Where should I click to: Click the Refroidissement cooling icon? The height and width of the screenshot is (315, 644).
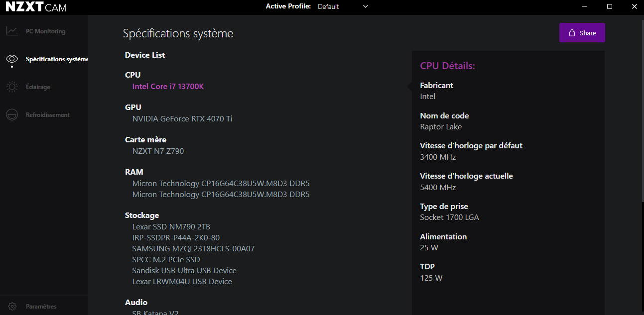tap(12, 115)
